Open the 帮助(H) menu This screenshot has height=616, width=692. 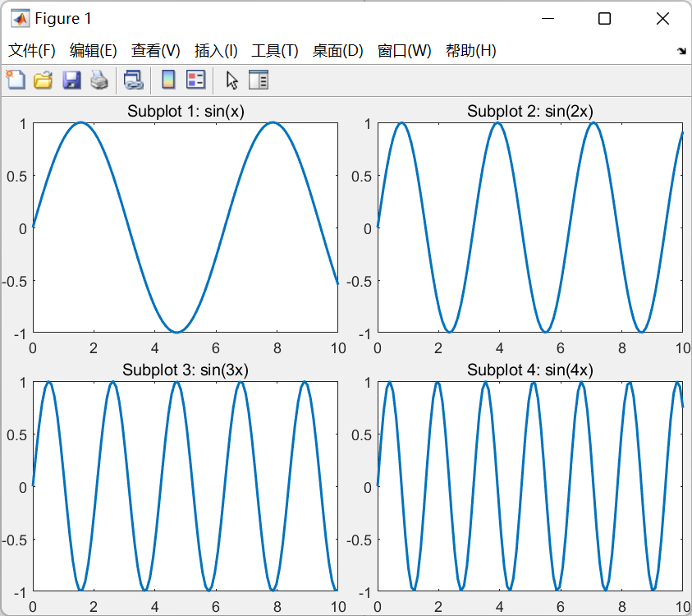point(471,50)
